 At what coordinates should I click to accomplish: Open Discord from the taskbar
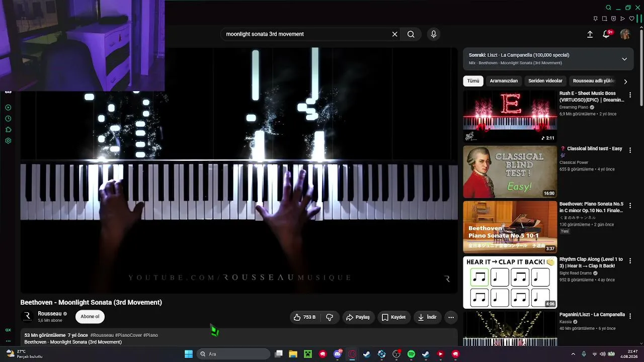[x=338, y=354]
